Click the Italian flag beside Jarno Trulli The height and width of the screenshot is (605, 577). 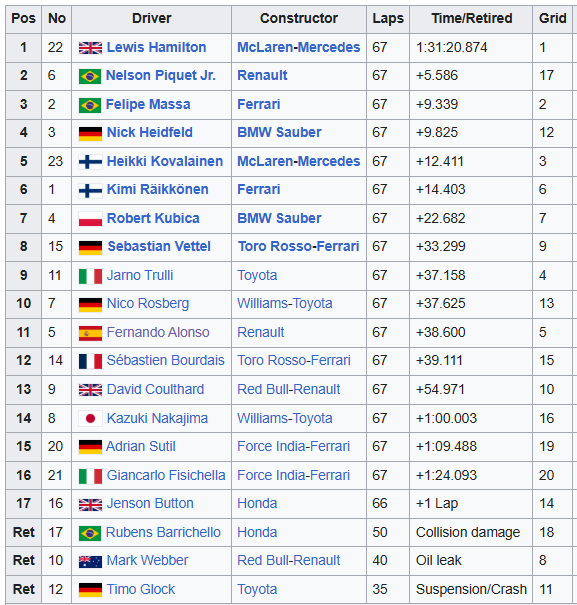[x=90, y=276]
